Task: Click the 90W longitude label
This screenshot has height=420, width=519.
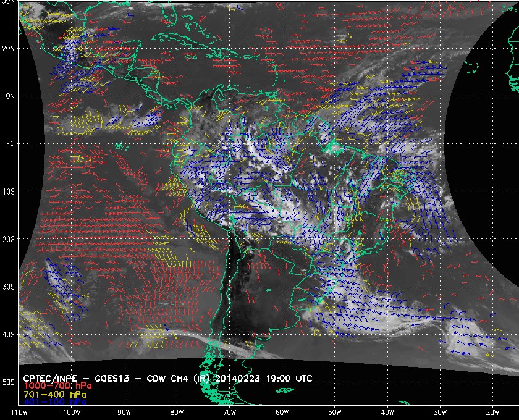Action: [x=124, y=413]
